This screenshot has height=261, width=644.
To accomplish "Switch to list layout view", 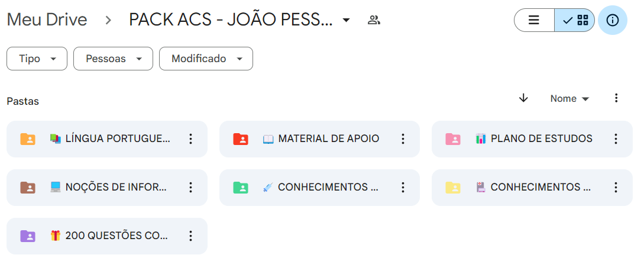I will pos(534,20).
